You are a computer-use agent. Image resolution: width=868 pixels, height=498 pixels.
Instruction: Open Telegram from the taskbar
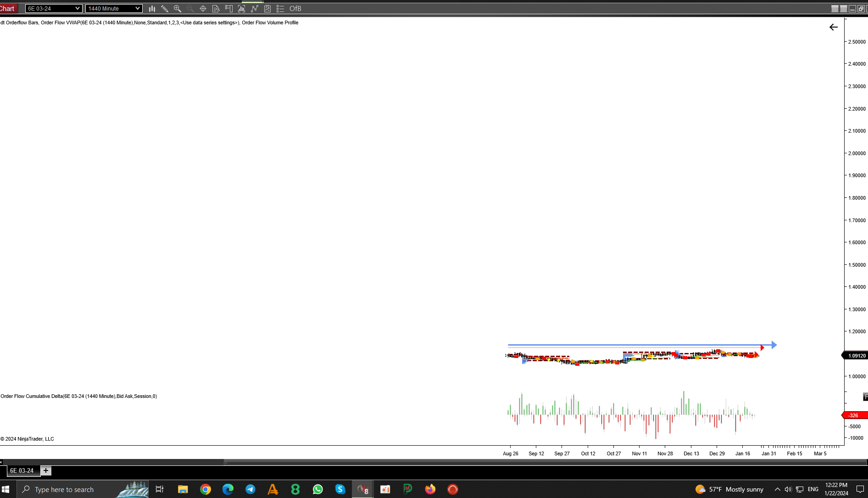point(250,489)
